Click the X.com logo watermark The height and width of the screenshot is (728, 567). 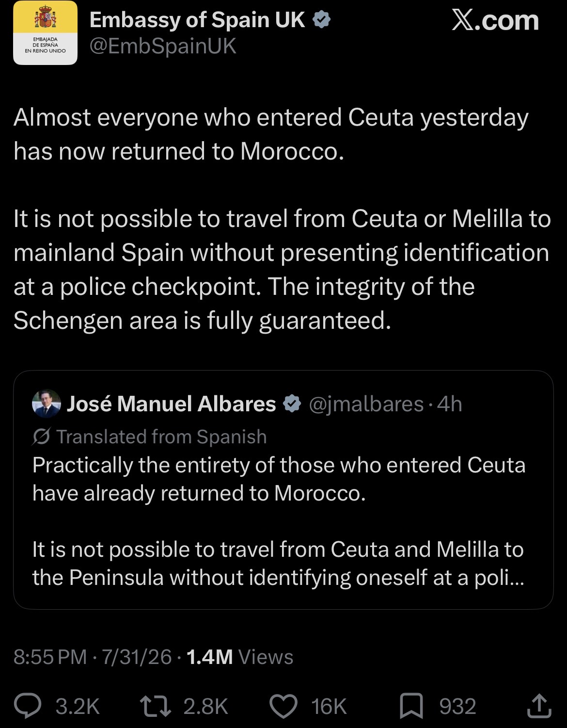pos(495,21)
